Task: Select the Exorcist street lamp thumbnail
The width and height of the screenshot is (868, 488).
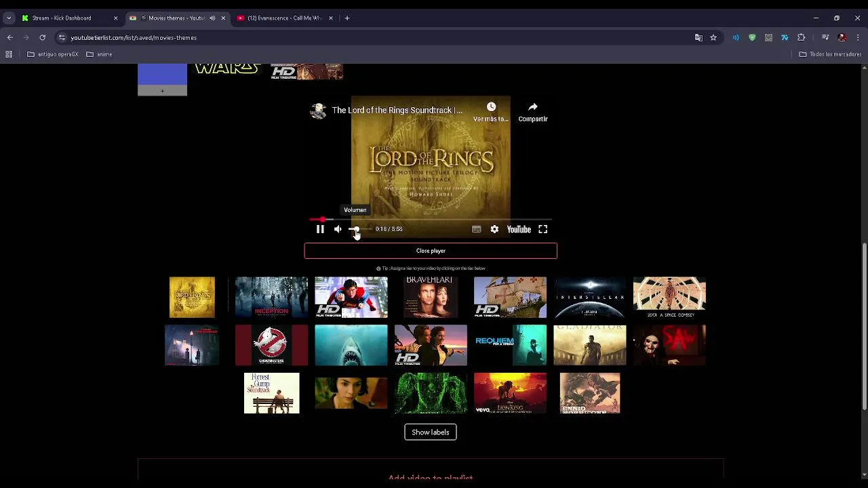Action: click(192, 345)
